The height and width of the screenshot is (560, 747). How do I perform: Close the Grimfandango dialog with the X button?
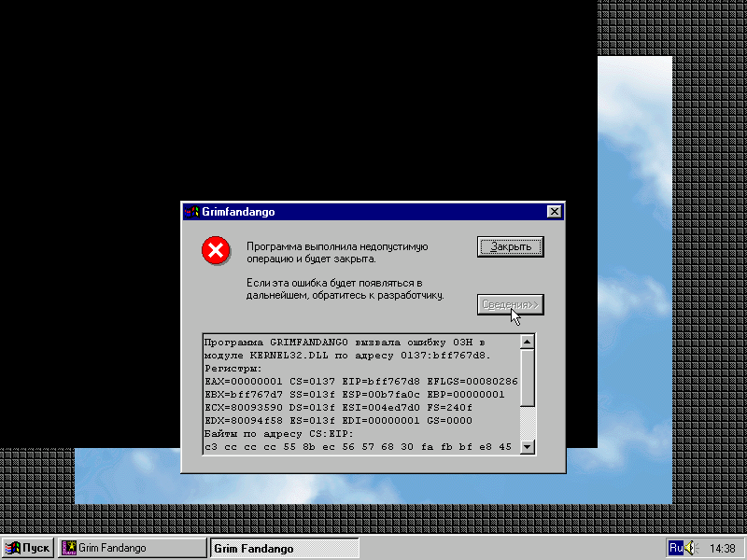[554, 212]
